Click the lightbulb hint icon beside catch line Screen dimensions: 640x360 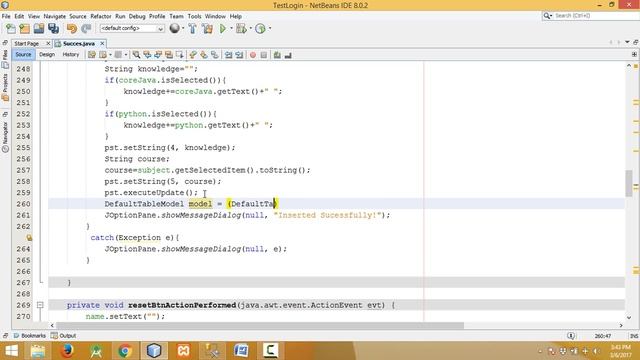tap(29, 238)
